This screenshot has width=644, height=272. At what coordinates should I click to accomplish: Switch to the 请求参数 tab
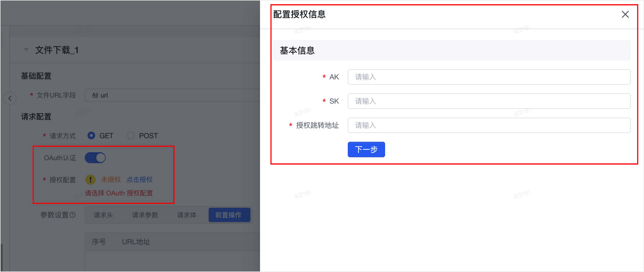click(x=145, y=215)
